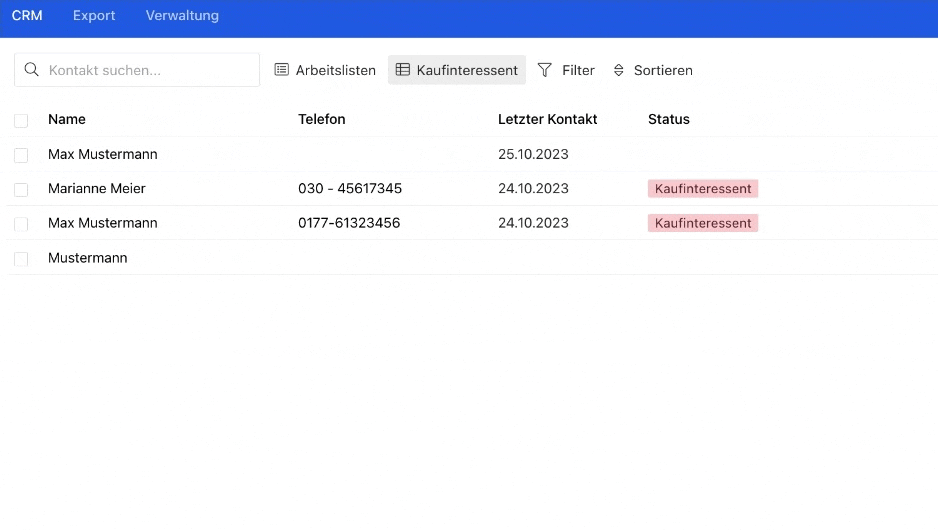Open the Arbeitslisten button
Image resolution: width=938 pixels, height=530 pixels.
point(325,70)
